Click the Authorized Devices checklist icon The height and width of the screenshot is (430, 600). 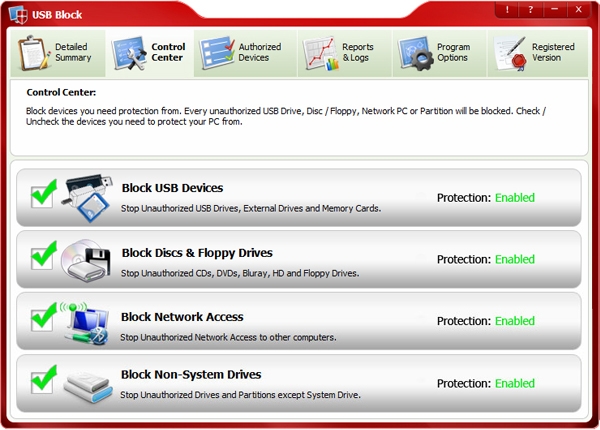point(217,52)
